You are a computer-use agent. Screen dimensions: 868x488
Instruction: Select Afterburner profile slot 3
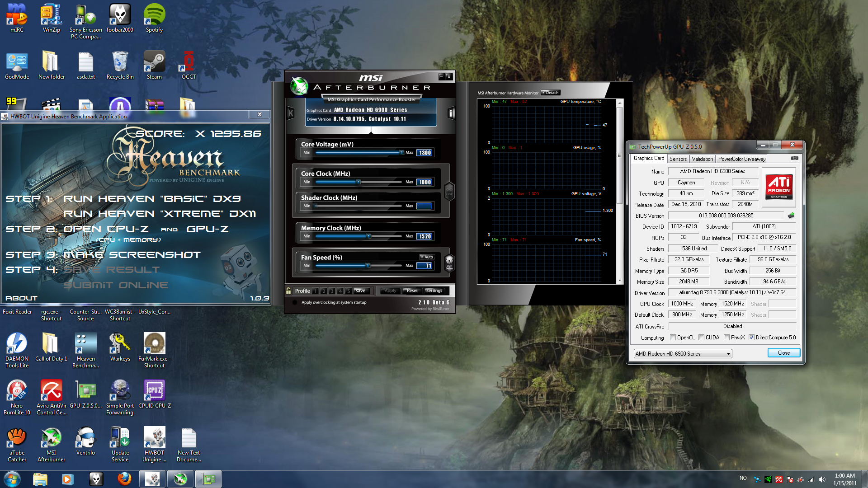[332, 291]
